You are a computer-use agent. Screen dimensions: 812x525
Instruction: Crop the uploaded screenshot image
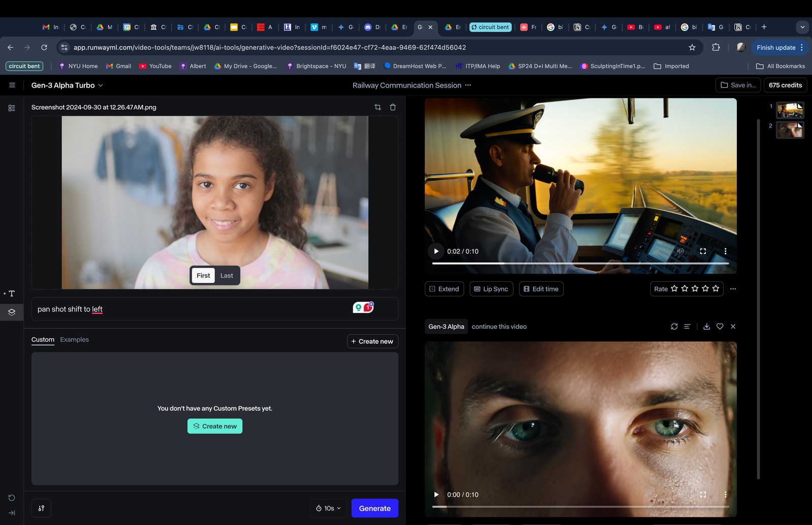[378, 107]
